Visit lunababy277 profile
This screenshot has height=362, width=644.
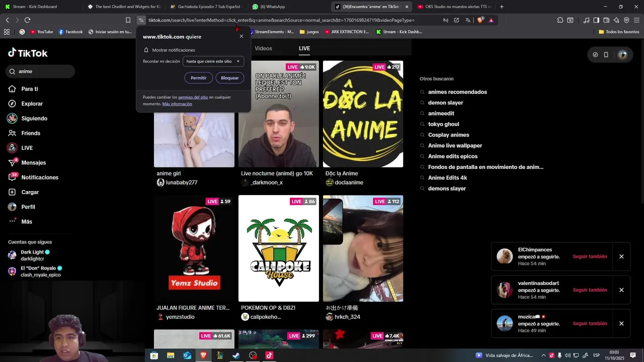pos(177,183)
